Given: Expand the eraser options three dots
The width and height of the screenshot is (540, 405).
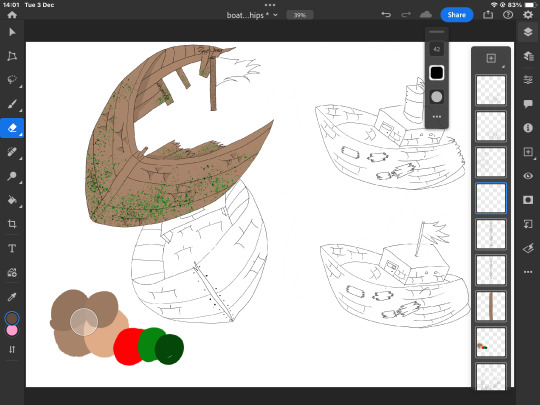Looking at the screenshot, I should pyautogui.click(x=437, y=117).
